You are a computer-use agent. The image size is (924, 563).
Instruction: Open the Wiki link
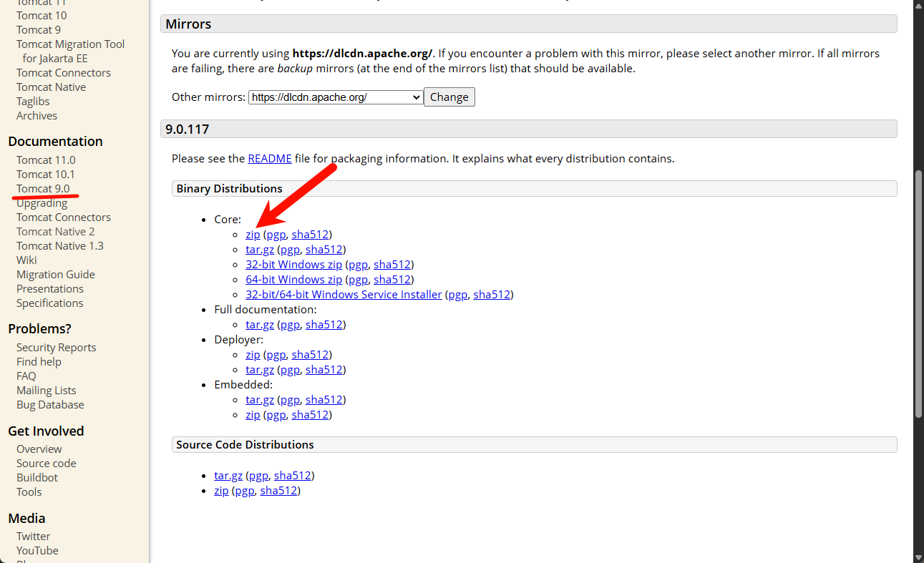point(26,260)
